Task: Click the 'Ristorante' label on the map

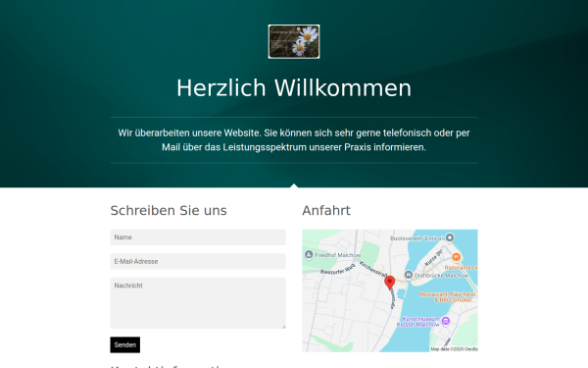Action: [461, 268]
